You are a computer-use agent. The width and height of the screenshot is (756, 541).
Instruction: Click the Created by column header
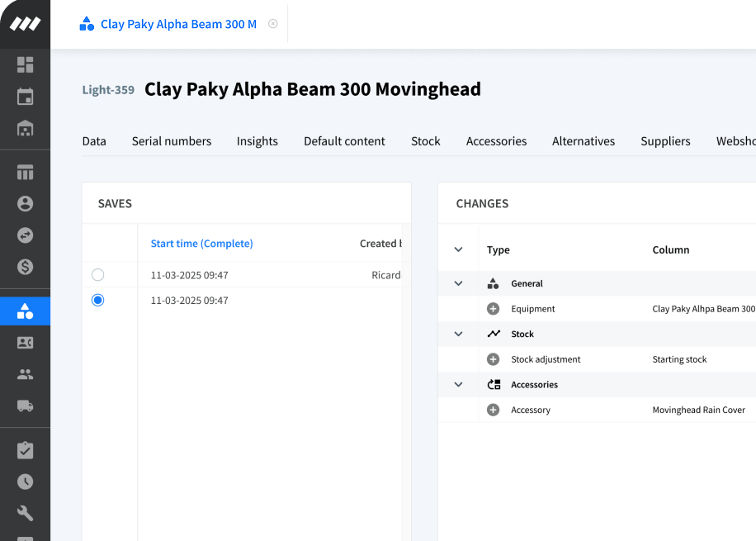click(x=380, y=243)
